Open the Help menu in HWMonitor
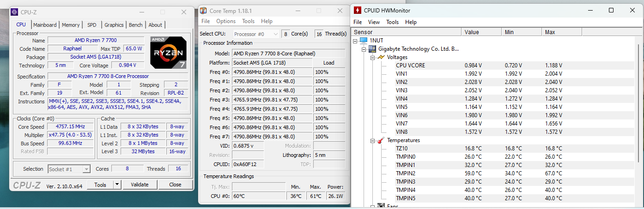The width and height of the screenshot is (644, 209). coord(411,22)
